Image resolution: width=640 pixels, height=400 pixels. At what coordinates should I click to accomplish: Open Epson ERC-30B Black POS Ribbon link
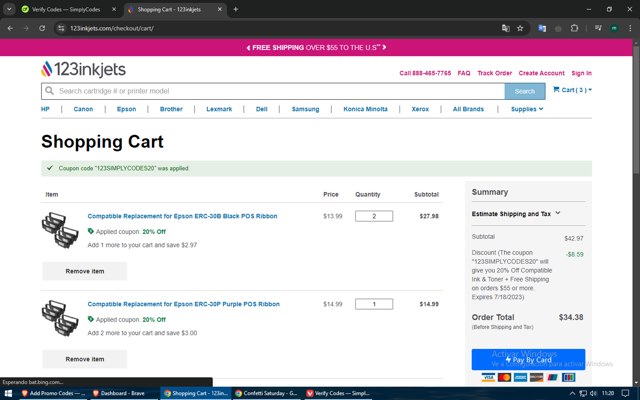[x=182, y=216]
